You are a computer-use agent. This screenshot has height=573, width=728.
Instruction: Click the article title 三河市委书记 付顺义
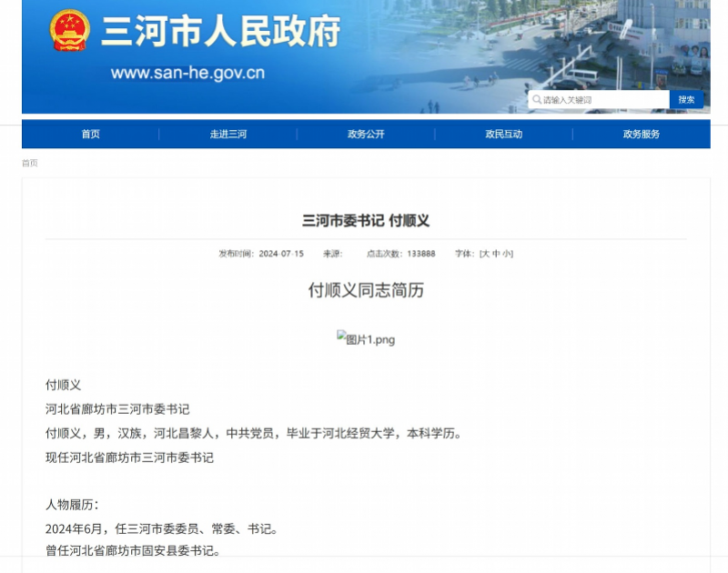tap(366, 221)
